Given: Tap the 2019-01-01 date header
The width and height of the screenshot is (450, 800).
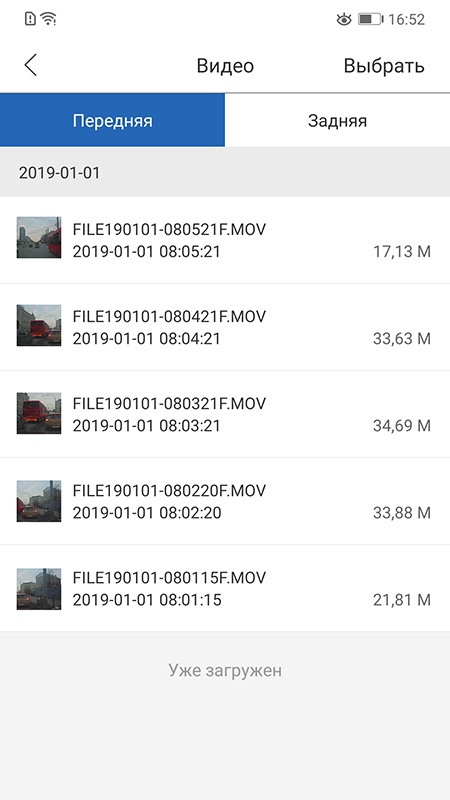Looking at the screenshot, I should [x=59, y=173].
